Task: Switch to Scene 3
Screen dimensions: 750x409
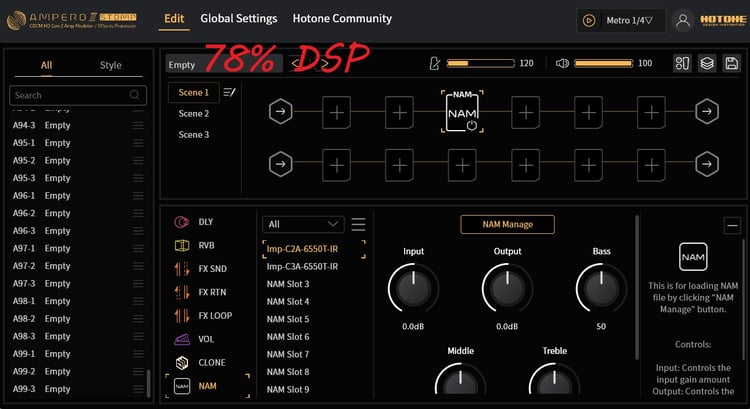Action: click(x=193, y=134)
